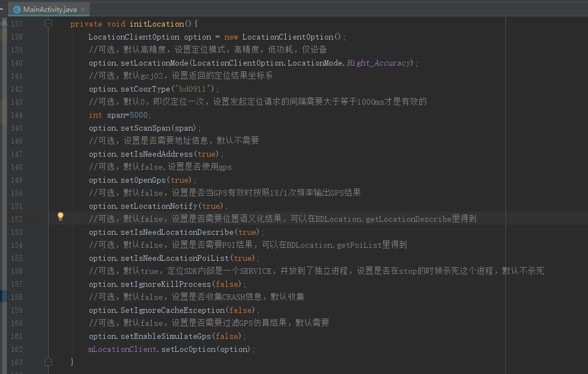588x374 pixels.
Task: Click setLocOption call on line 162
Action: point(188,349)
